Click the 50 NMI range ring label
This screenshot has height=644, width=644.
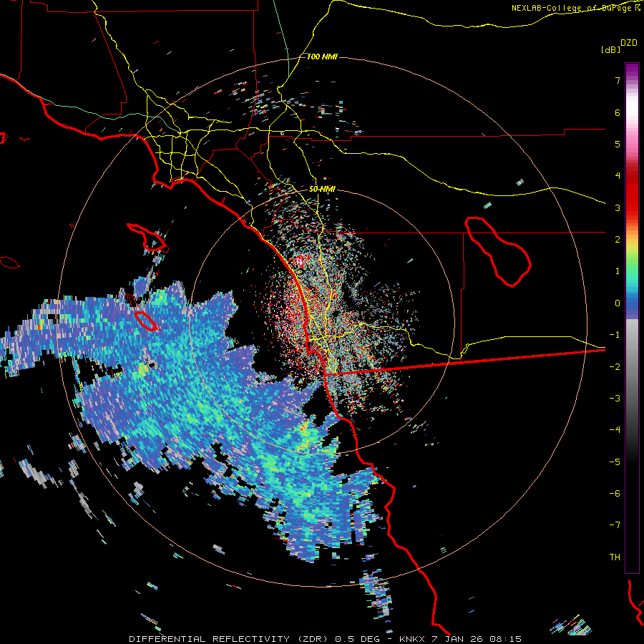click(x=322, y=189)
